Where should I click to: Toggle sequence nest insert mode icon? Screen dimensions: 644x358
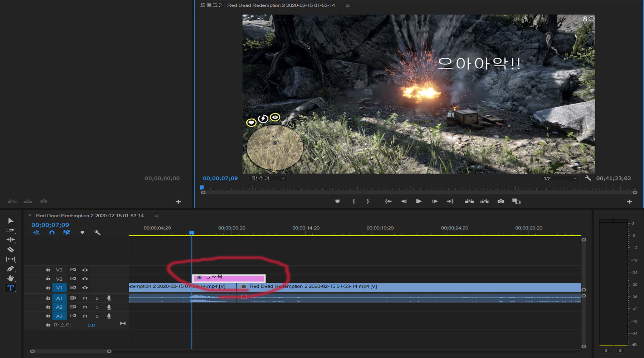[x=36, y=232]
